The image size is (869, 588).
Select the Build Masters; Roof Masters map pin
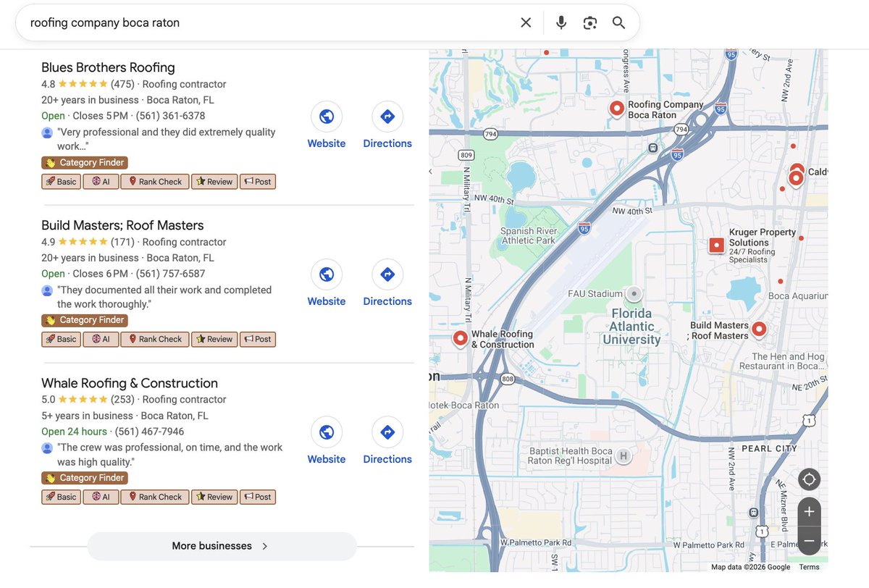point(759,329)
